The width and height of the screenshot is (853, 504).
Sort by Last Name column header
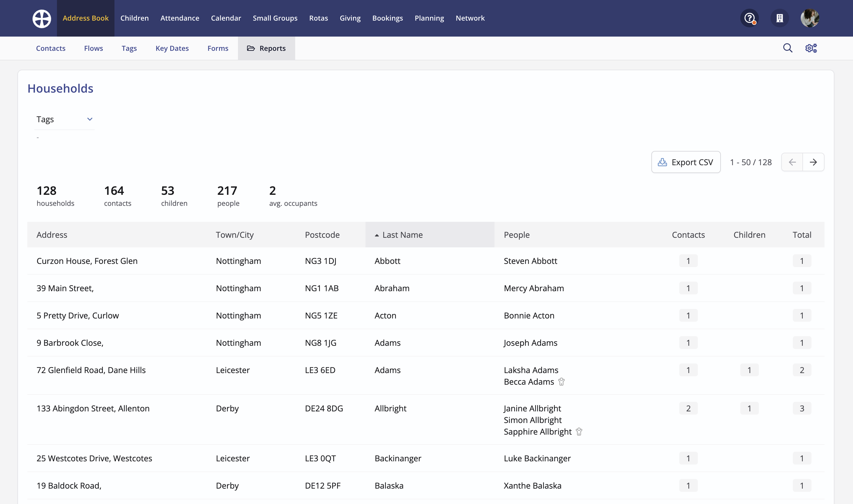[x=430, y=235]
